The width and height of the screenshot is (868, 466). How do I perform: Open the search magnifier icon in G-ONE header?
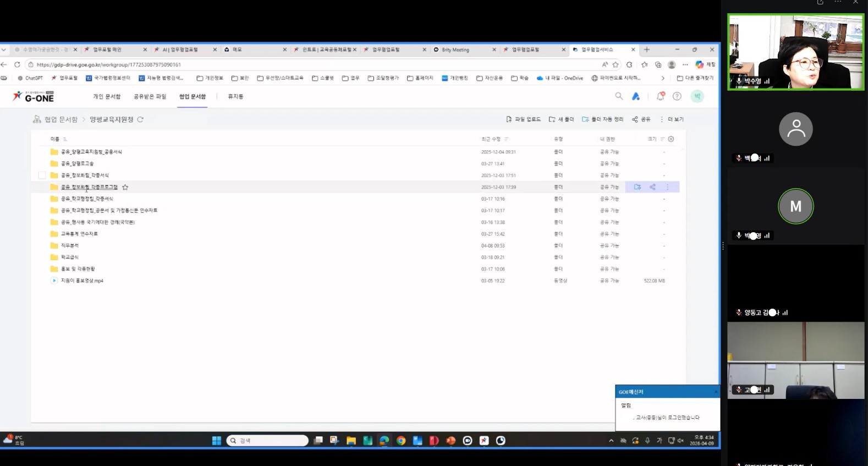point(619,96)
